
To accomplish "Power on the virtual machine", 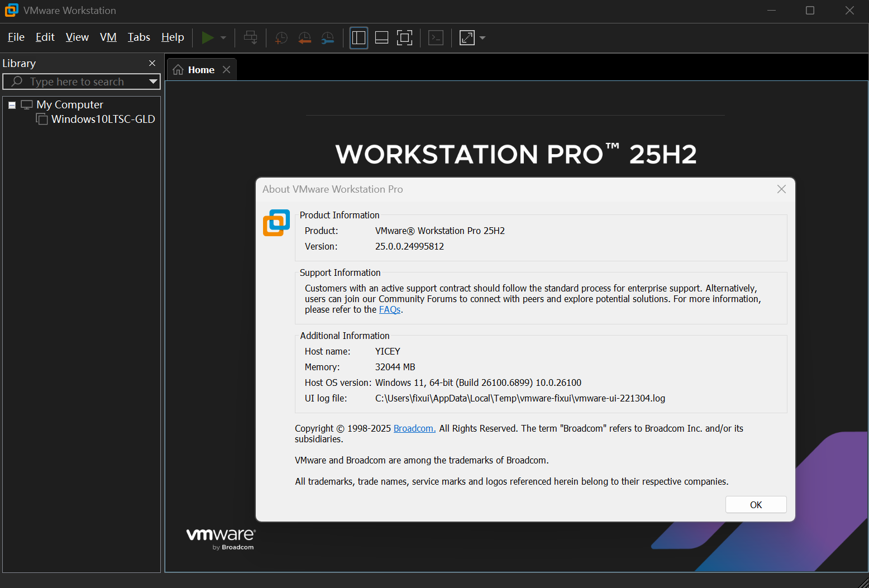I will tap(208, 37).
